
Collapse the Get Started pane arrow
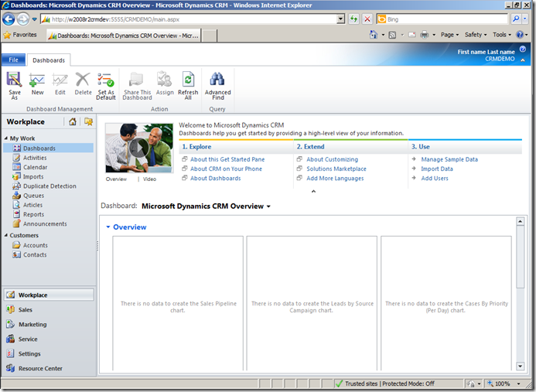point(313,191)
